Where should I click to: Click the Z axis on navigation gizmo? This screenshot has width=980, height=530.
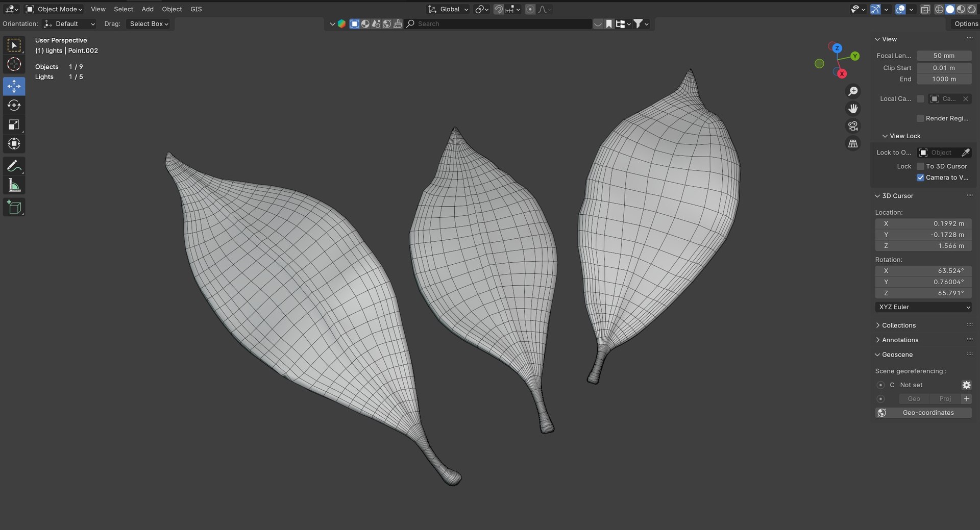837,48
